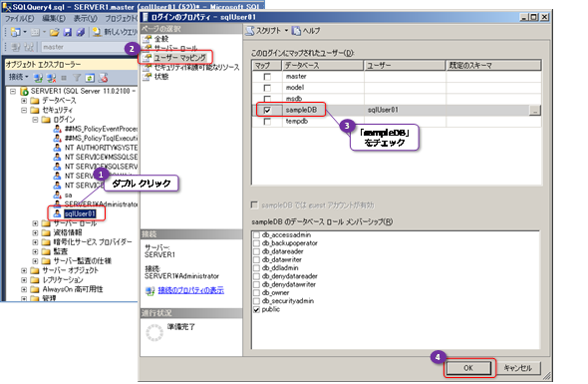Open 接続のプロパティの表示 link
The image size is (588, 384).
point(191,290)
